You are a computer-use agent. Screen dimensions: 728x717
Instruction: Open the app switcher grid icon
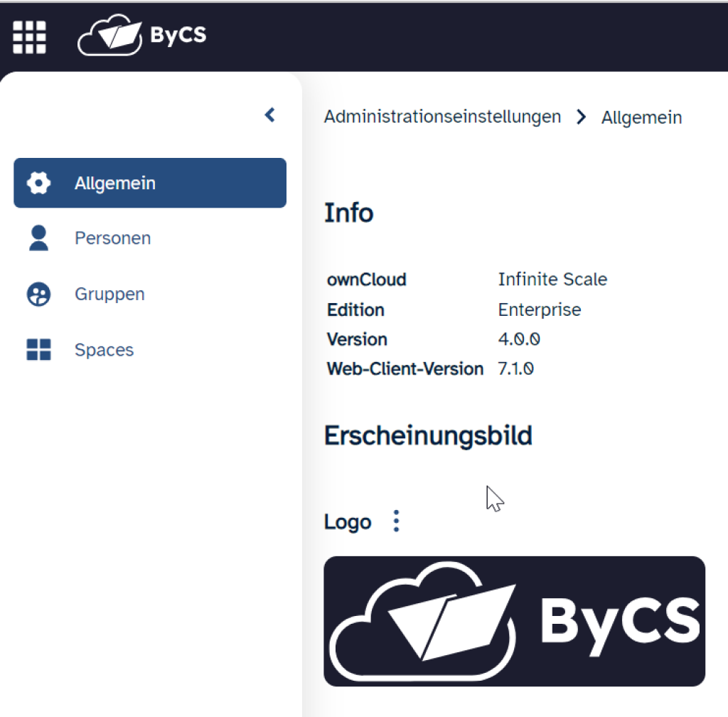pos(29,36)
